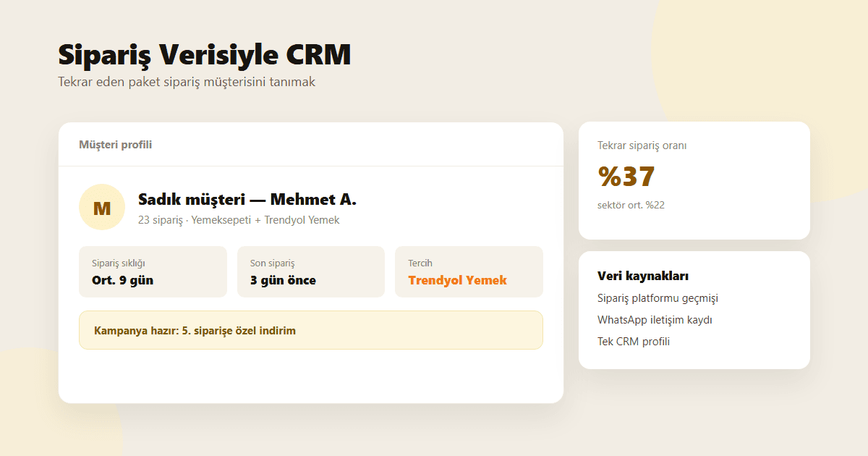Click the 'Kampanya hazır: 5. siparişe özel indirim' banner
Viewport: 868px width, 456px height.
pos(311,330)
